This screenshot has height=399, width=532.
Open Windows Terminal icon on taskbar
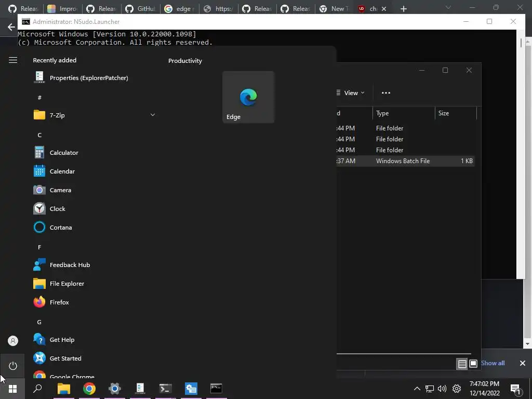166,389
